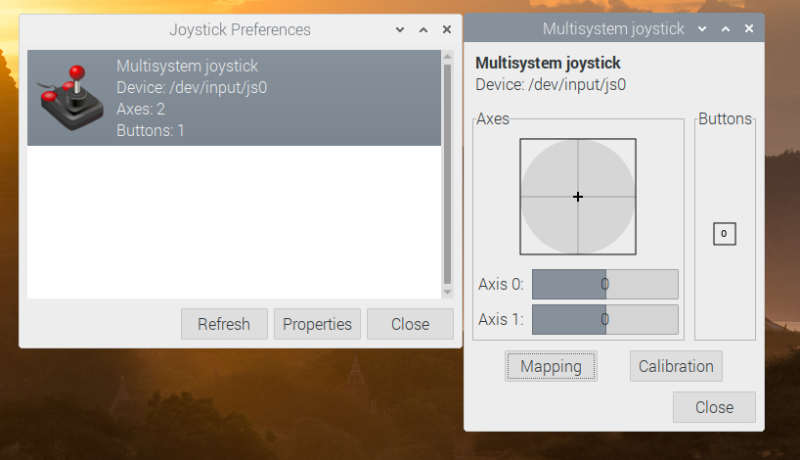
Task: Maximize the Multisystem joystick window
Action: coord(726,29)
